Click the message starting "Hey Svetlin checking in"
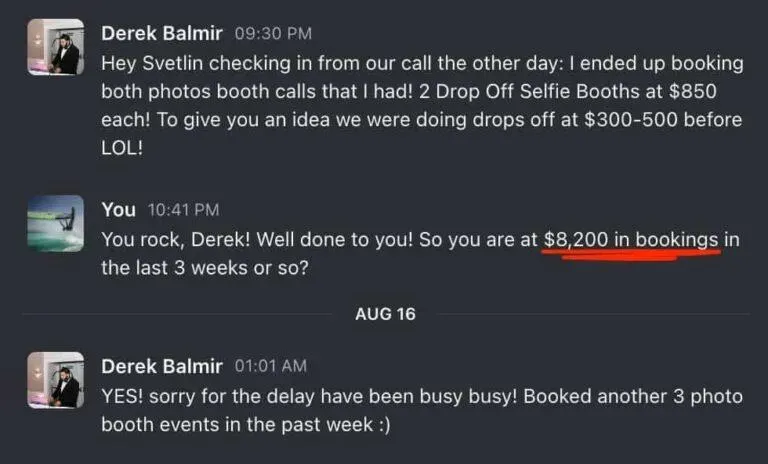This screenshot has width=768, height=464. tap(422, 105)
